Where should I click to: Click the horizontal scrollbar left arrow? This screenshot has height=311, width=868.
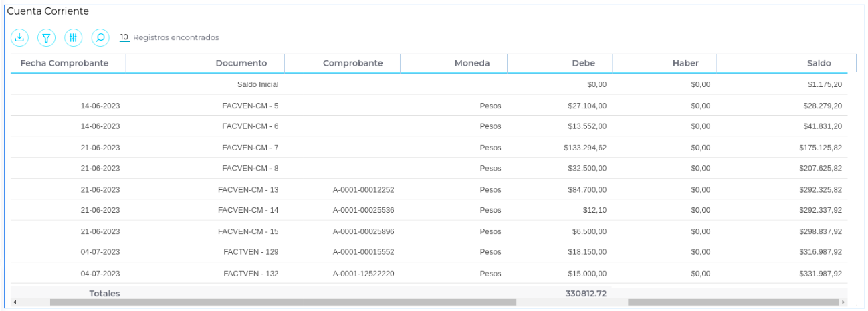(x=15, y=302)
